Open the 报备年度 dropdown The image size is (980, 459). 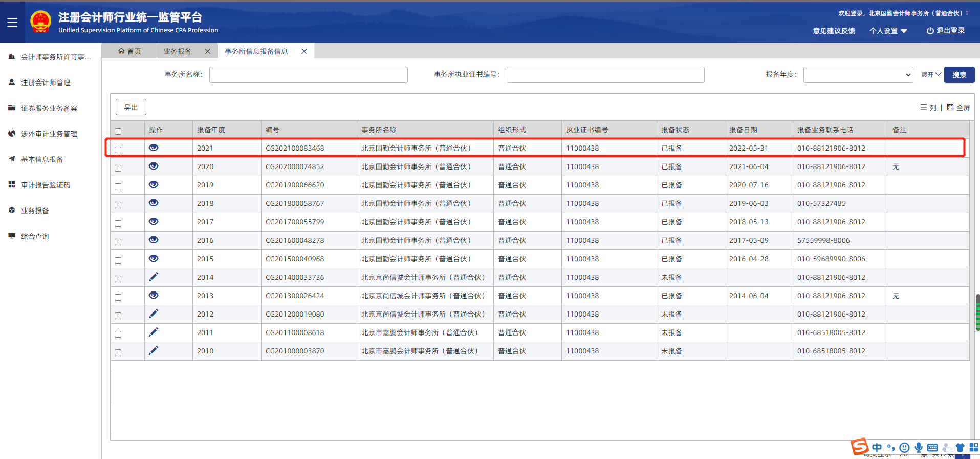tap(858, 75)
